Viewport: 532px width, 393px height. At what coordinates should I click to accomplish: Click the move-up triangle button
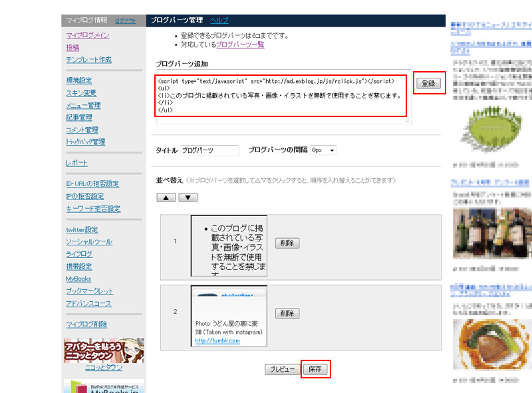166,197
